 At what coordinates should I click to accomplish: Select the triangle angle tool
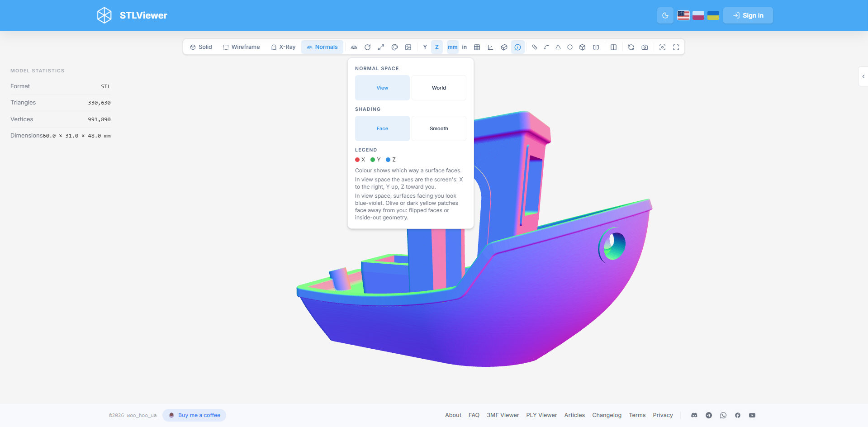558,47
